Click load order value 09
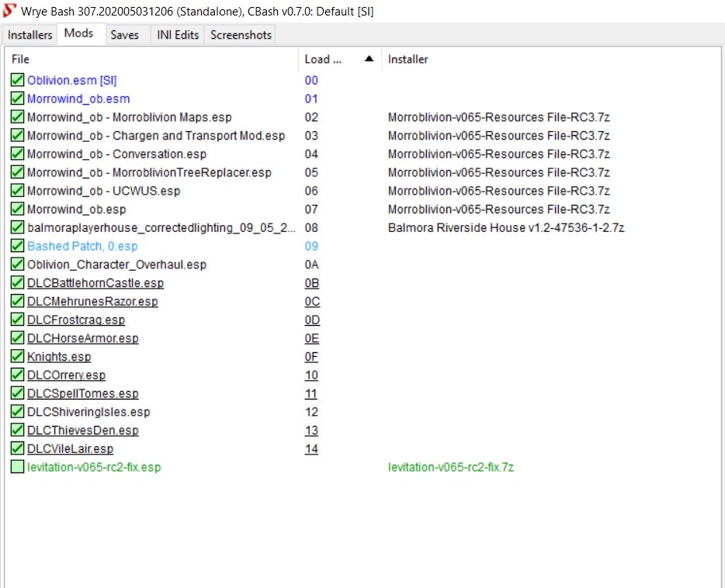The width and height of the screenshot is (725, 588). click(x=311, y=246)
